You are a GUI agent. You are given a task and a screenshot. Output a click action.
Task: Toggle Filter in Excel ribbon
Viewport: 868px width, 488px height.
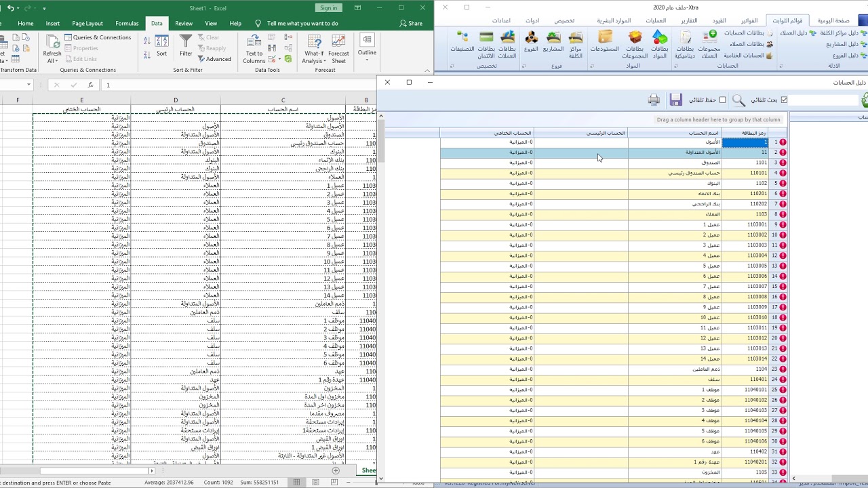click(186, 45)
